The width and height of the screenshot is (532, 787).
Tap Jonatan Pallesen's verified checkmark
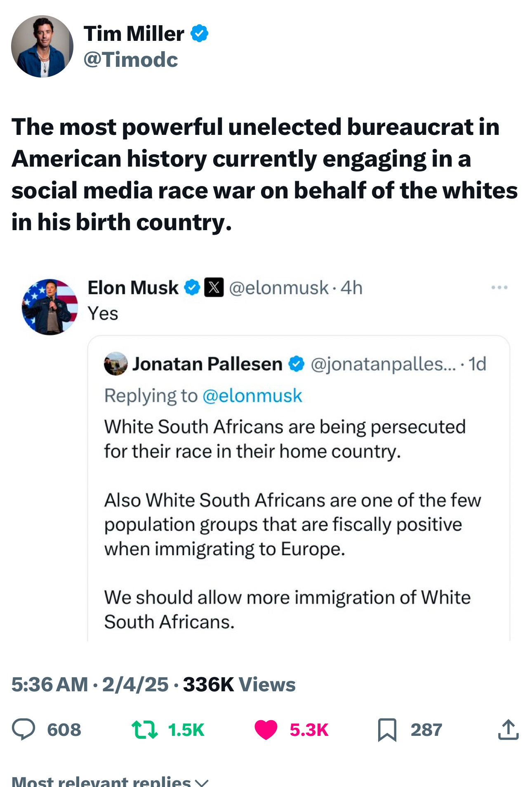(x=296, y=364)
